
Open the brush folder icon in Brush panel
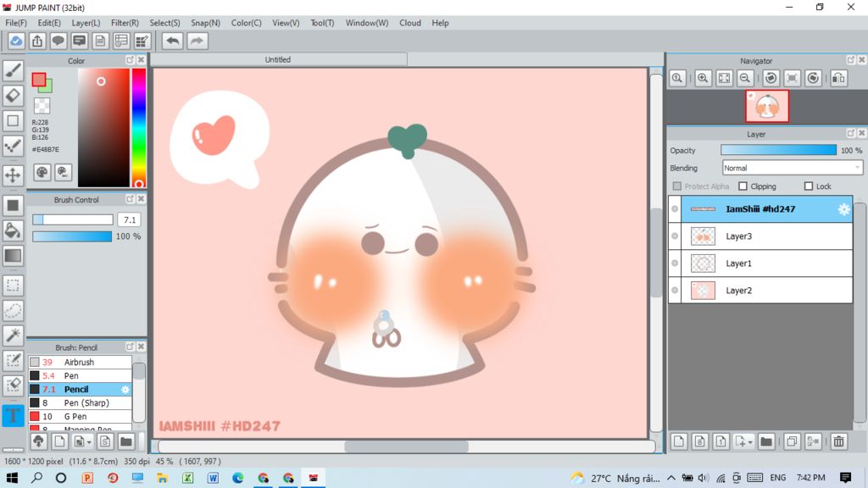126,441
